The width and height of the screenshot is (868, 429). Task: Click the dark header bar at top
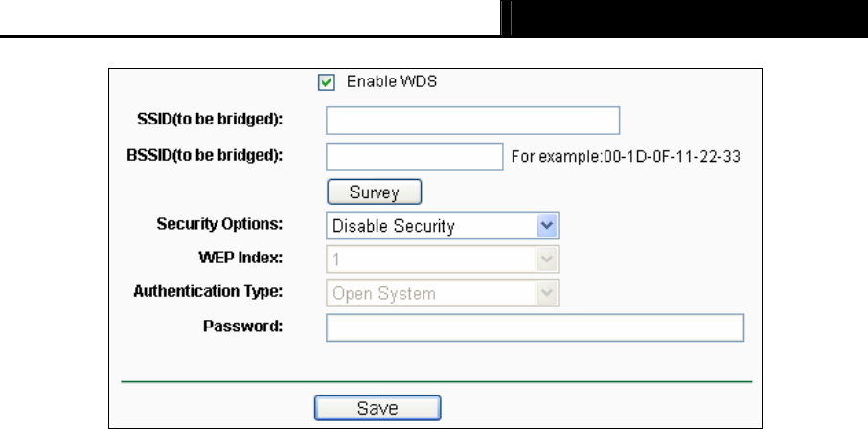(x=685, y=17)
